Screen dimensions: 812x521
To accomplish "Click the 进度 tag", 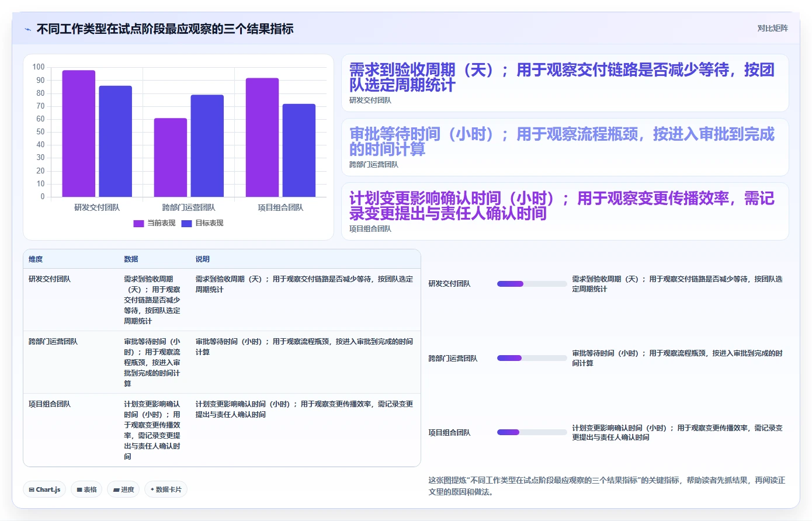I will click(x=123, y=489).
